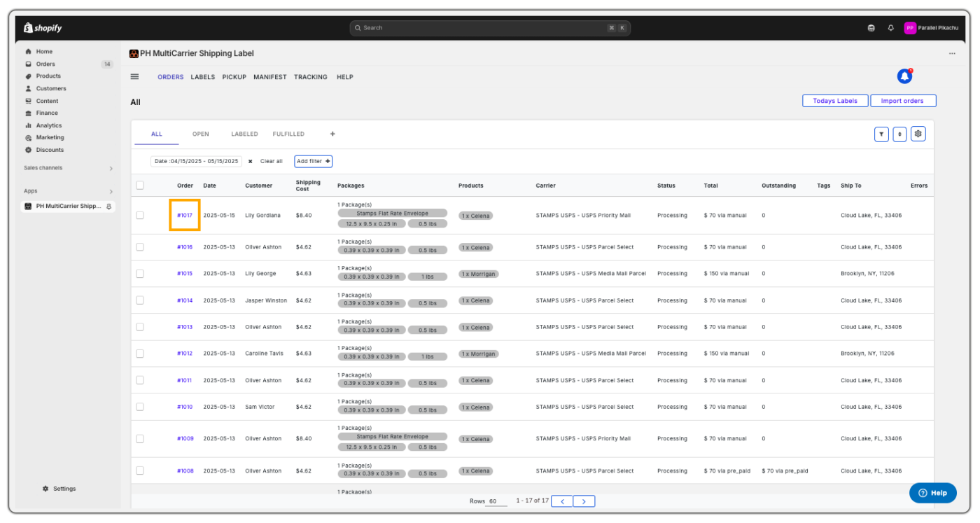Open the ORDERS menu tab
Viewport: 980px width, 523px height.
click(170, 77)
